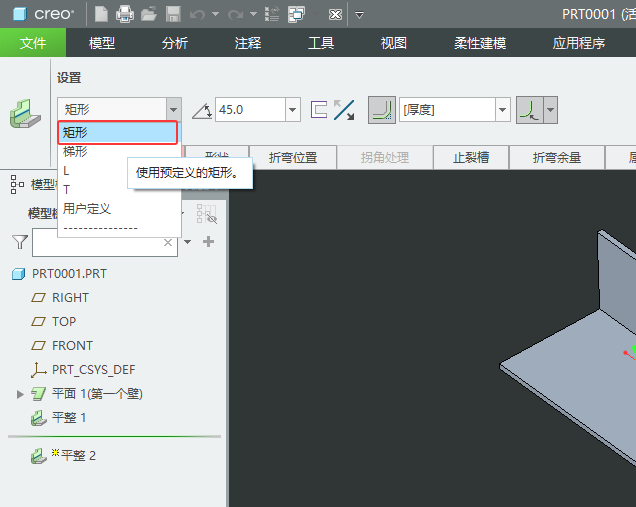Switch to the 应用程序 ribbon tab
The height and width of the screenshot is (507, 636).
(x=579, y=43)
